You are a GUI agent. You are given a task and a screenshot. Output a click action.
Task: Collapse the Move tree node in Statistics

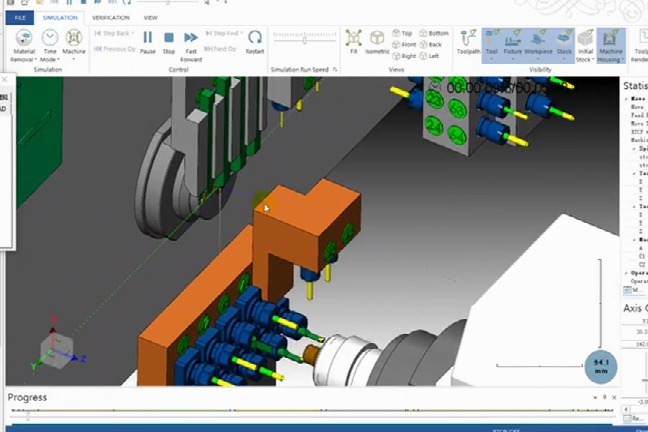click(x=627, y=99)
